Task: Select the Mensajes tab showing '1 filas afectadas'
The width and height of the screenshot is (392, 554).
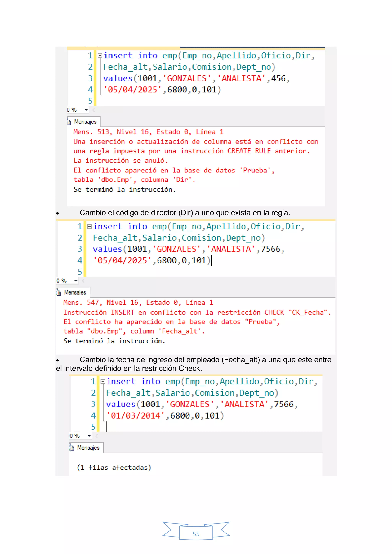Action: coord(88,448)
